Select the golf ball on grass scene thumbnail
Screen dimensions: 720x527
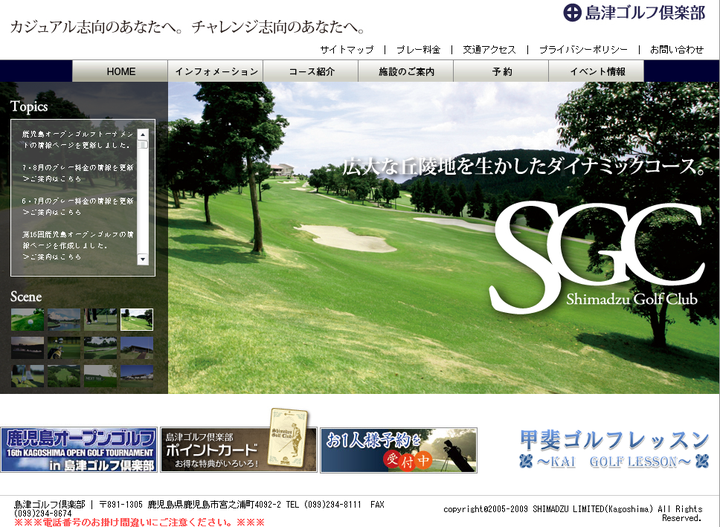(x=28, y=320)
